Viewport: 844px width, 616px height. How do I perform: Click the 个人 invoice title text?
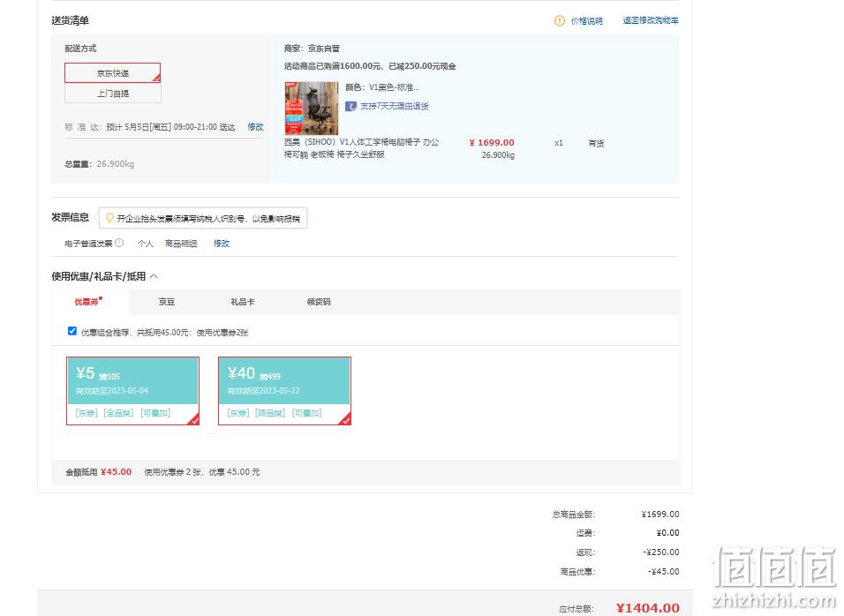pos(146,244)
